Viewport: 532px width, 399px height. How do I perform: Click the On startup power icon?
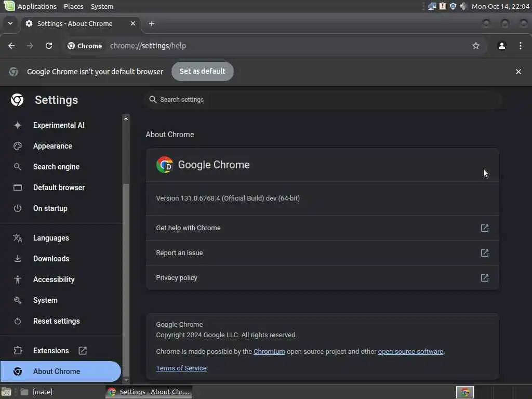(x=18, y=208)
